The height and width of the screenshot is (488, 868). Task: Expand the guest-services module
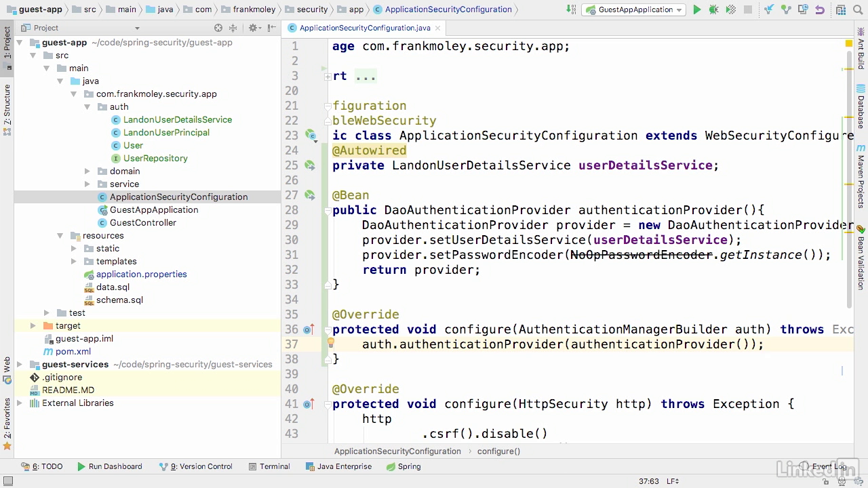pos(20,365)
